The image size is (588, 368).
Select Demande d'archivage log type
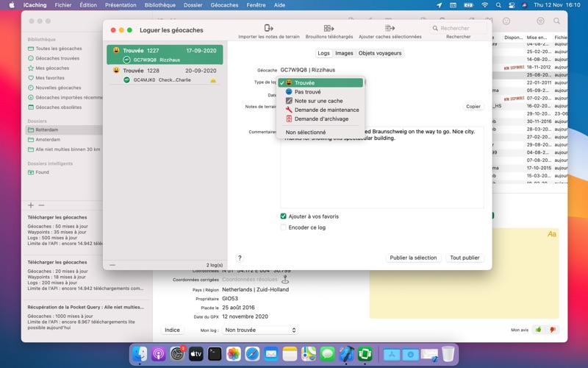coord(320,118)
